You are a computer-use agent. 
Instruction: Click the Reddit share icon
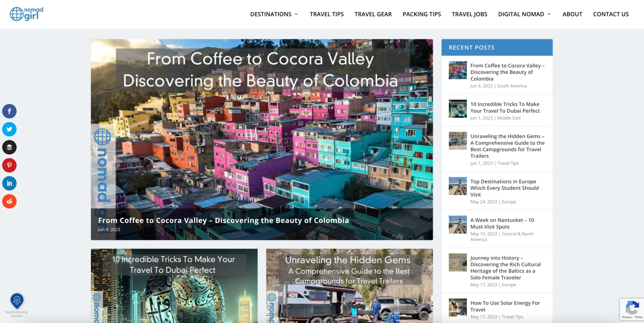9,201
